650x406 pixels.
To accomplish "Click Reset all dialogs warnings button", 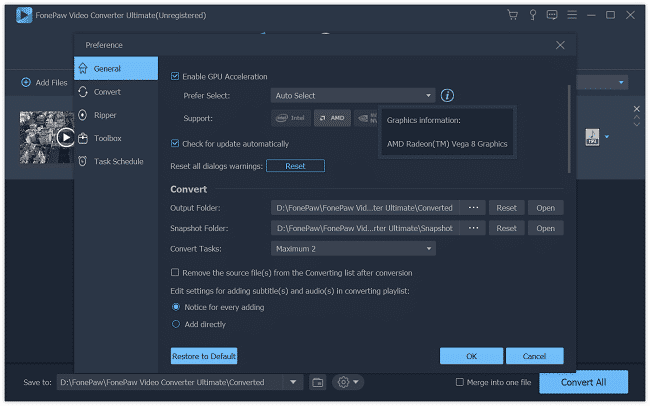I will click(295, 166).
